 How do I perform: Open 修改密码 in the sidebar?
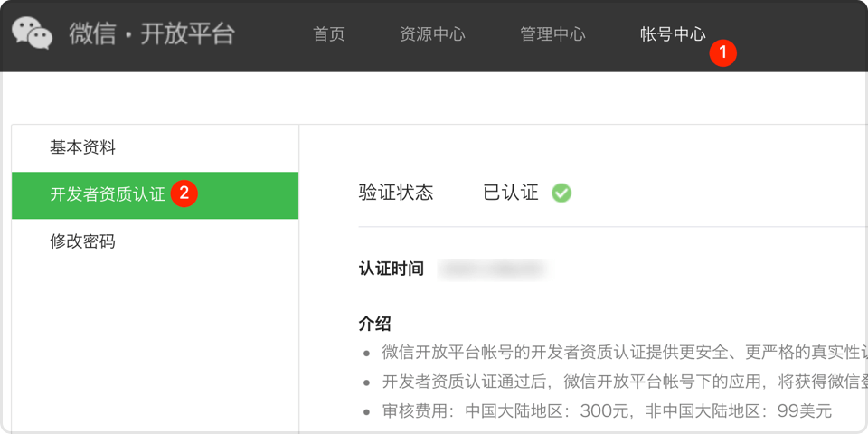(x=82, y=241)
